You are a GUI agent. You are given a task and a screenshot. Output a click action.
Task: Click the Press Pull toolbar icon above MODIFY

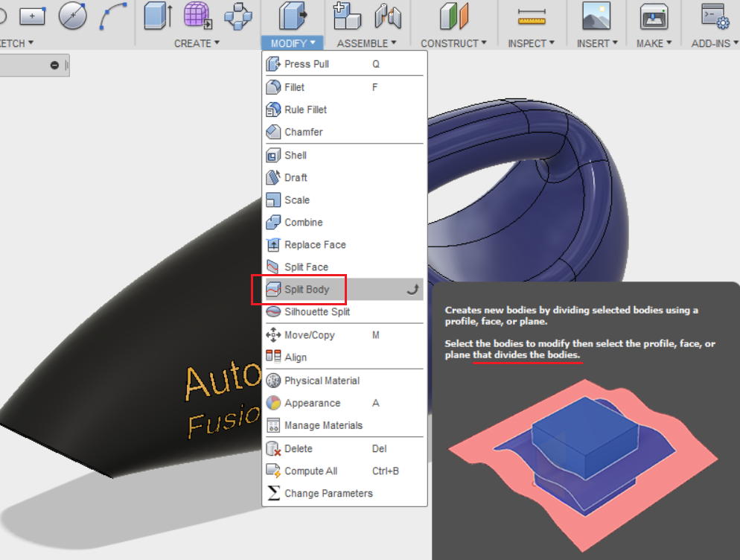point(292,16)
